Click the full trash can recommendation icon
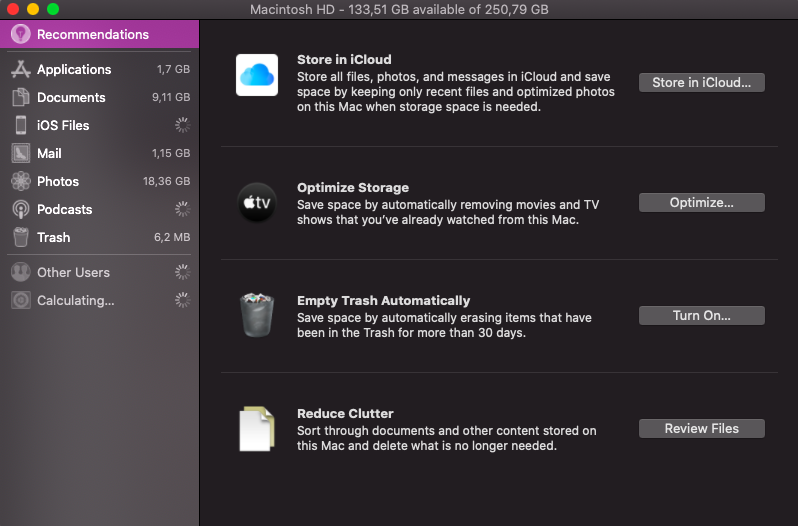This screenshot has height=526, width=798. pyautogui.click(x=256, y=315)
